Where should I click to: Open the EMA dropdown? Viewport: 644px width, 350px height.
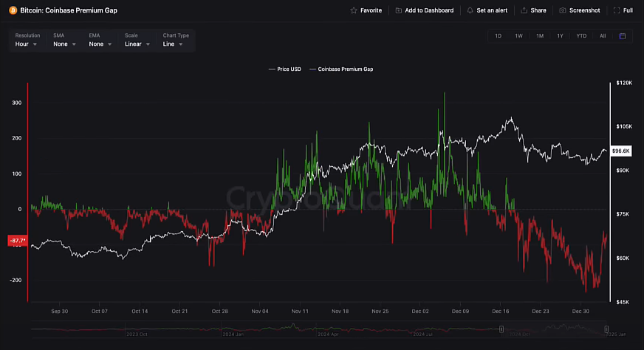click(x=100, y=44)
